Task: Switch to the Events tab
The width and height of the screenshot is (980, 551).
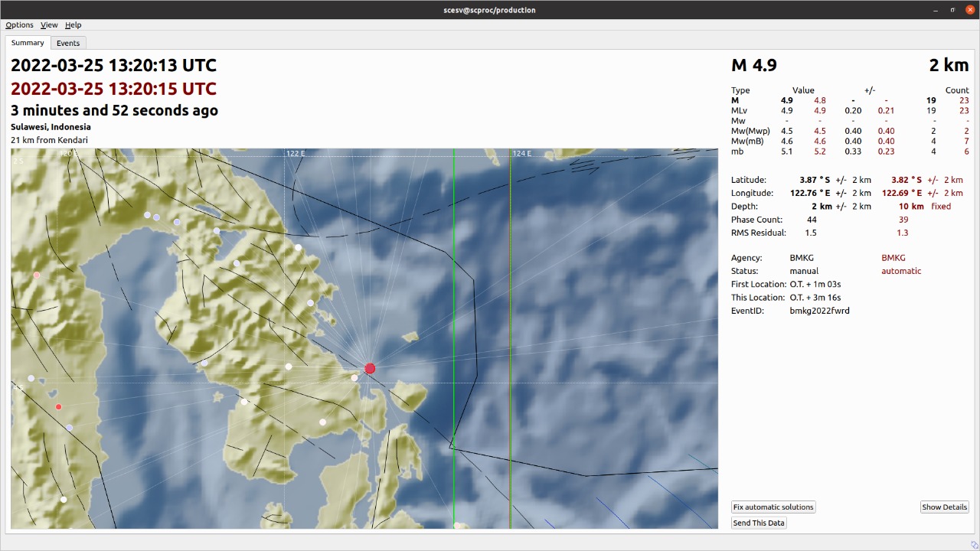Action: pyautogui.click(x=68, y=43)
